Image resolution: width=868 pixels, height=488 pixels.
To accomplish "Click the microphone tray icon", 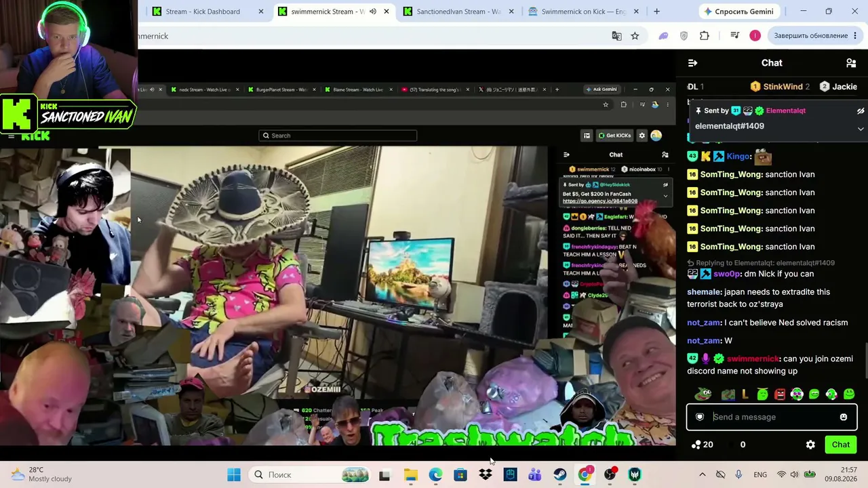I will (738, 474).
